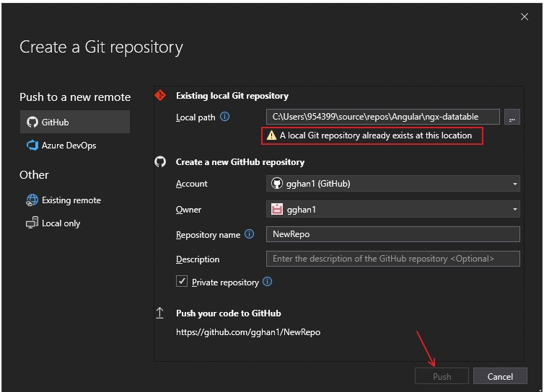544x392 pixels.
Task: Click the 'Other' section heading
Action: click(34, 174)
